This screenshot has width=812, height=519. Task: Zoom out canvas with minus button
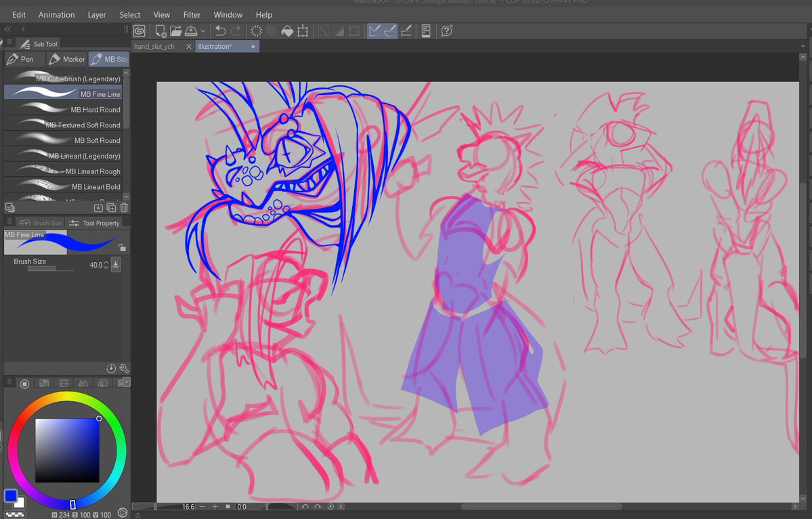pyautogui.click(x=202, y=507)
